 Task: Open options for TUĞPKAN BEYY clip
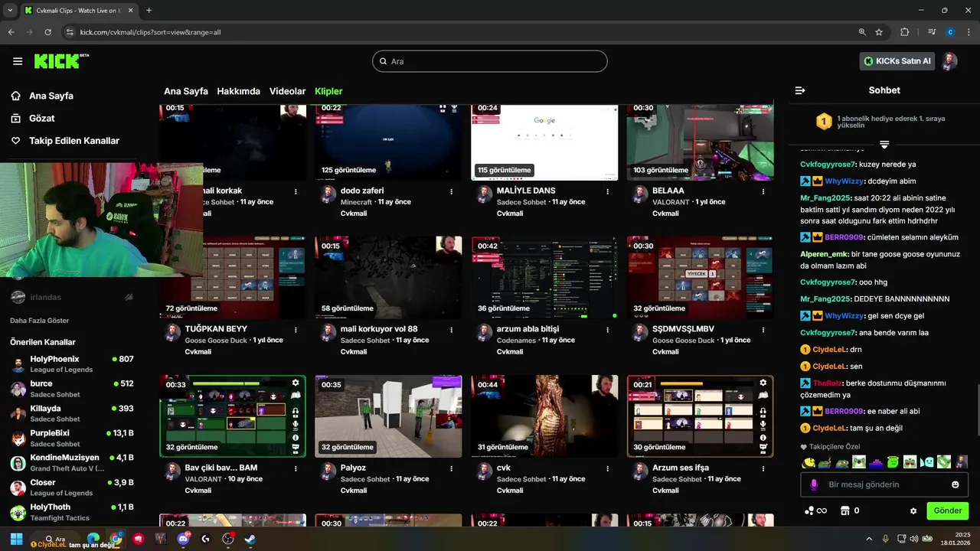[x=296, y=330]
